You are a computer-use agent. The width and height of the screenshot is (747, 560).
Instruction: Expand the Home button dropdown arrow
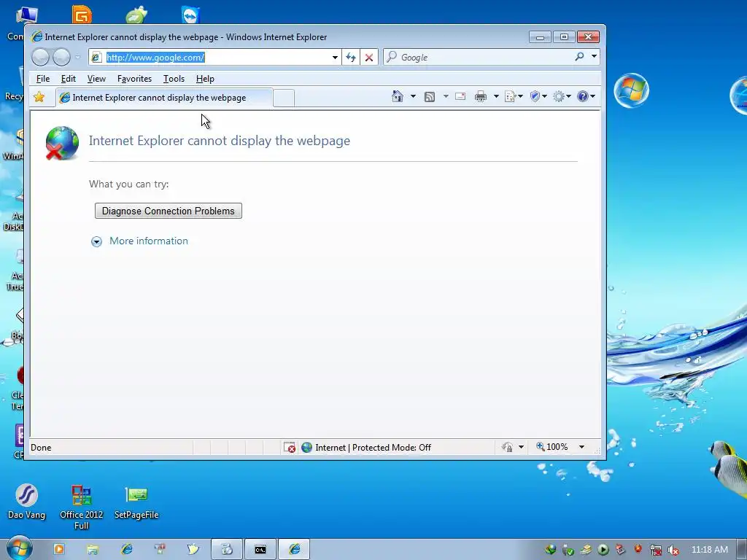[413, 97]
